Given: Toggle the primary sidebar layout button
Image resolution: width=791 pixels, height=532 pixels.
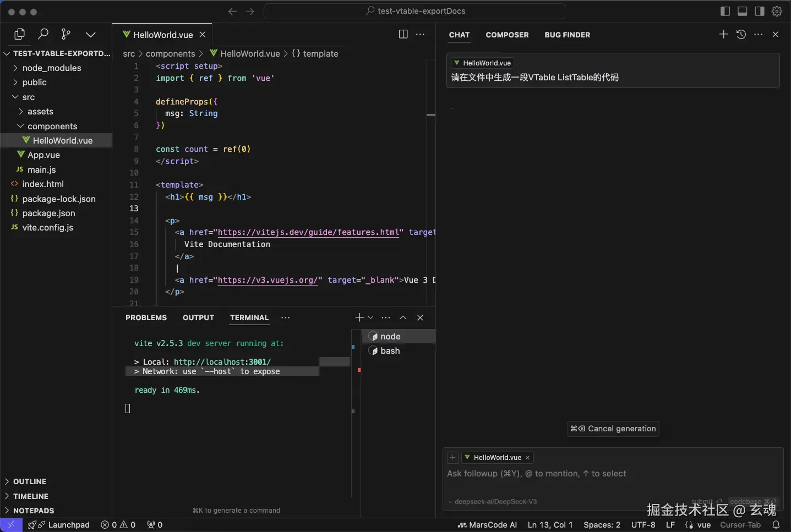Looking at the screenshot, I should 725,11.
